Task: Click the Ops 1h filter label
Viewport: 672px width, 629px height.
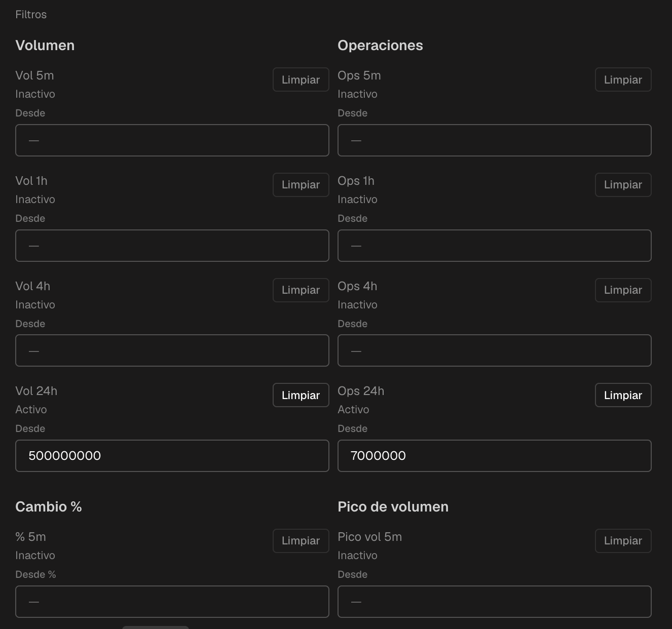Action: pos(356,181)
